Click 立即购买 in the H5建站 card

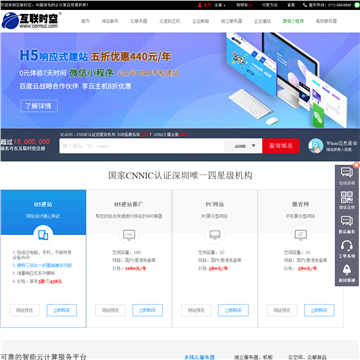coord(62,310)
